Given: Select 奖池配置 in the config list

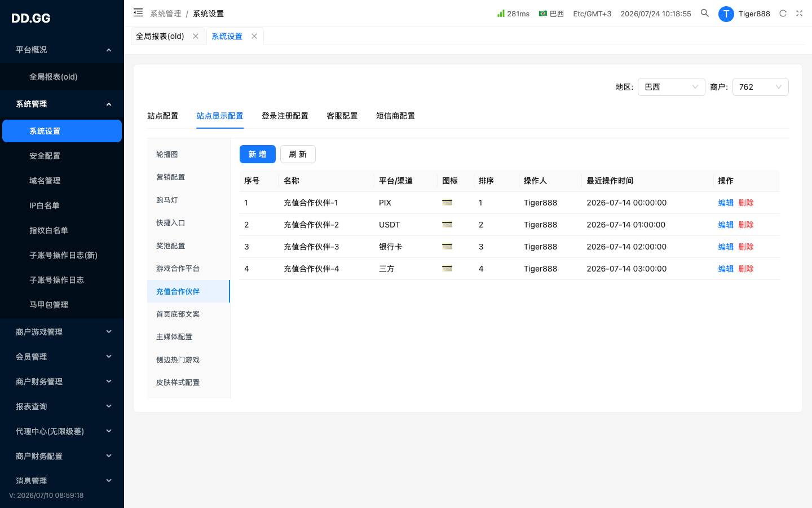Looking at the screenshot, I should (188, 246).
